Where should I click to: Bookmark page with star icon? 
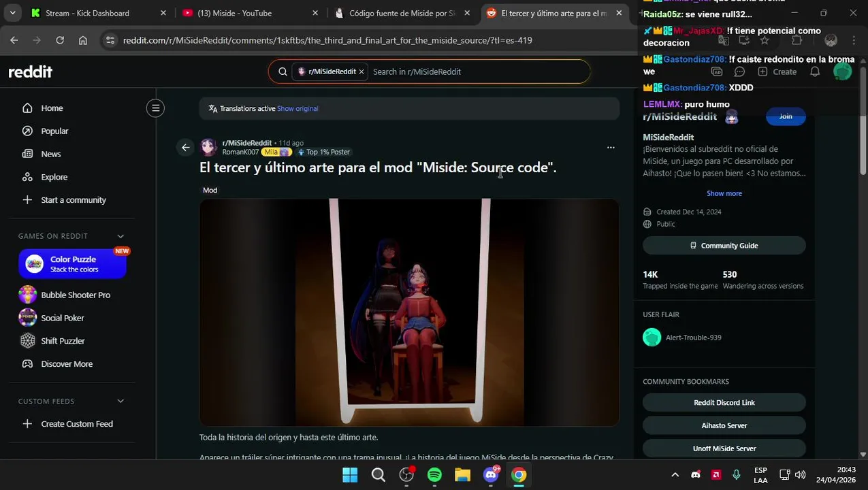tap(765, 40)
